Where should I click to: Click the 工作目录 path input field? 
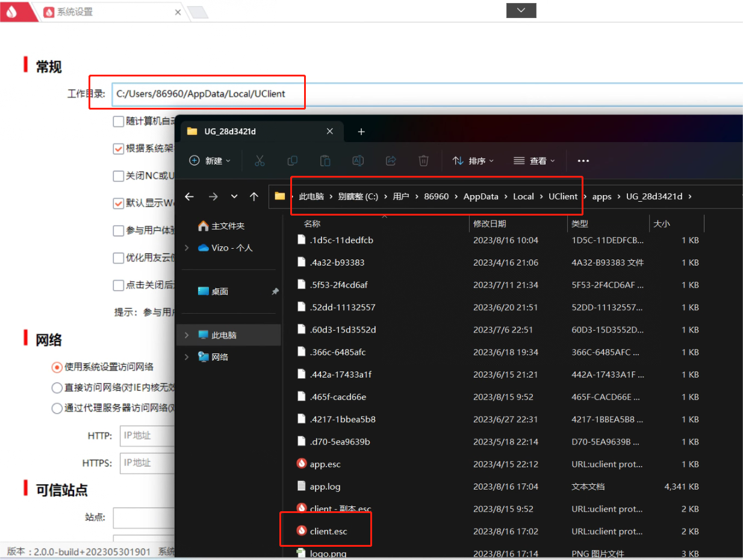tap(421, 93)
